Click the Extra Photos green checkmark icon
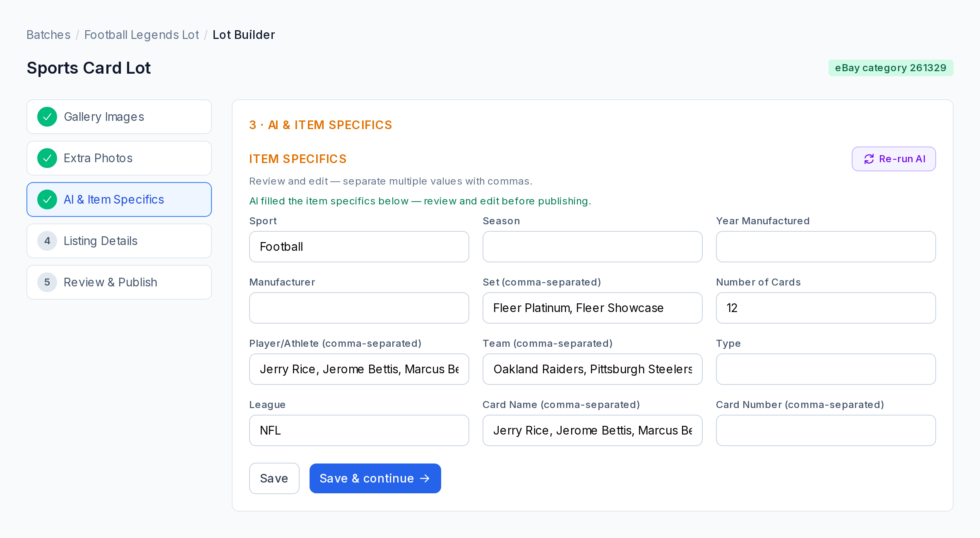The width and height of the screenshot is (980, 538). [47, 158]
